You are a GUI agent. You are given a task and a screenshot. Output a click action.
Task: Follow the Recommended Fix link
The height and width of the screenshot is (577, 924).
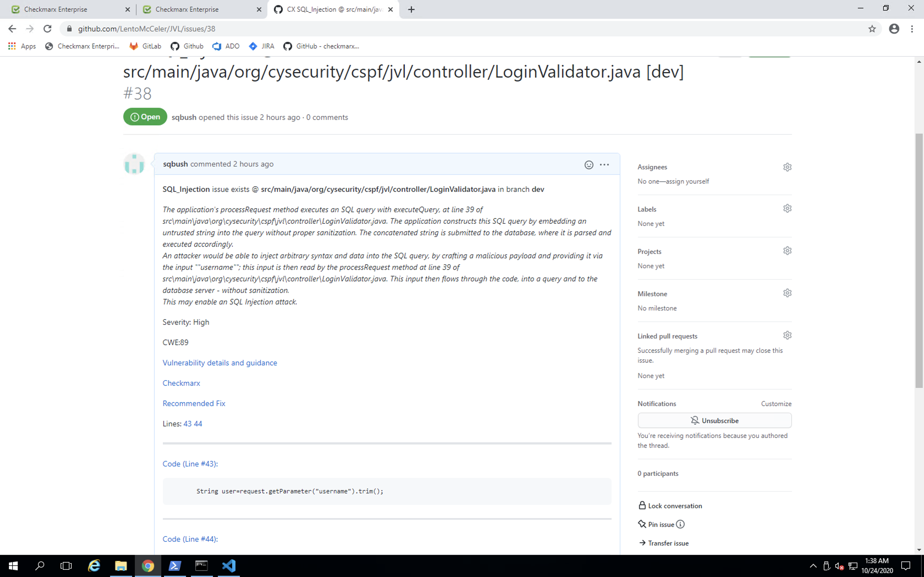[x=194, y=403]
